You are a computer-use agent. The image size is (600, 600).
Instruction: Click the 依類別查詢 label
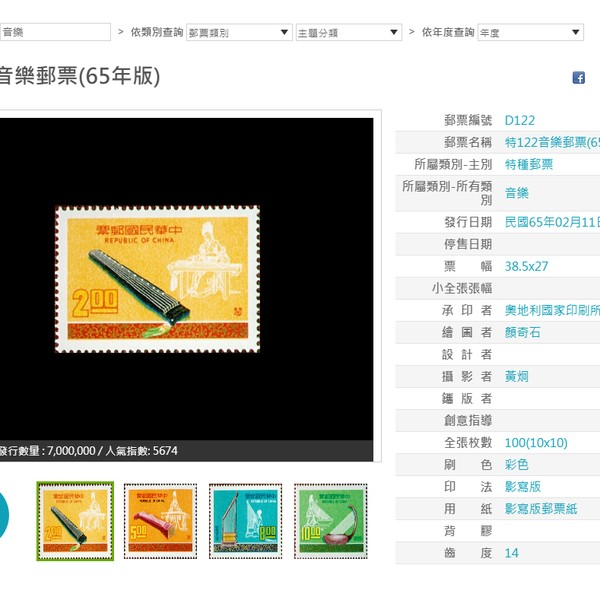coord(157,32)
